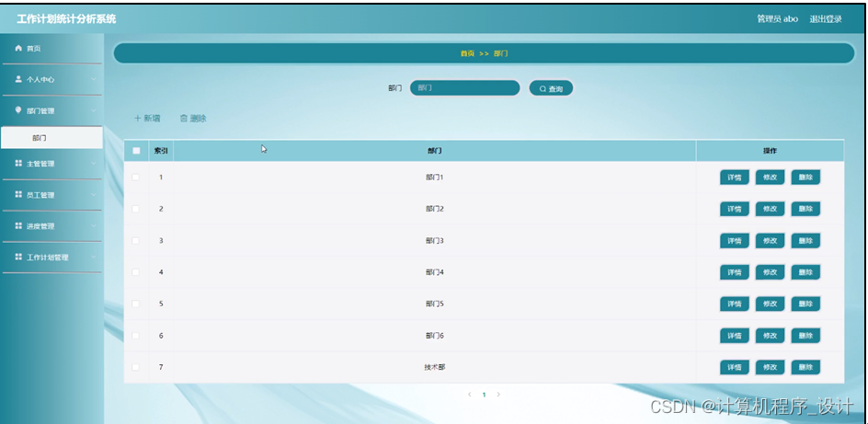The height and width of the screenshot is (424, 868).
Task: Open 详情 for 部门4
Action: click(734, 272)
